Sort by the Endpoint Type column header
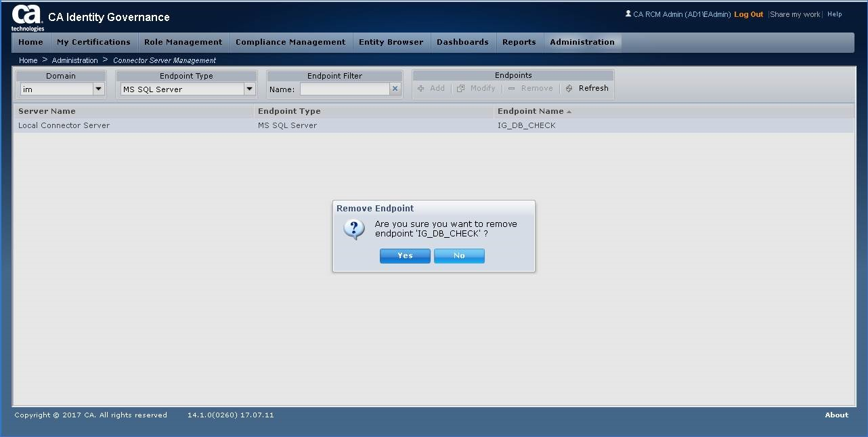Image resolution: width=868 pixels, height=437 pixels. click(374, 111)
